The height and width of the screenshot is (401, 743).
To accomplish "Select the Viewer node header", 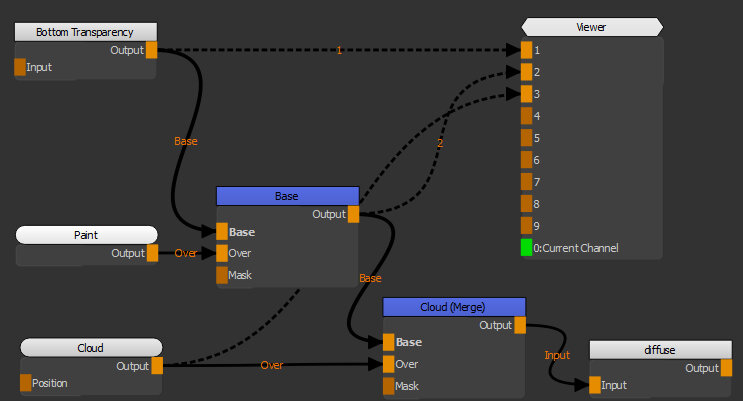I will coord(592,27).
